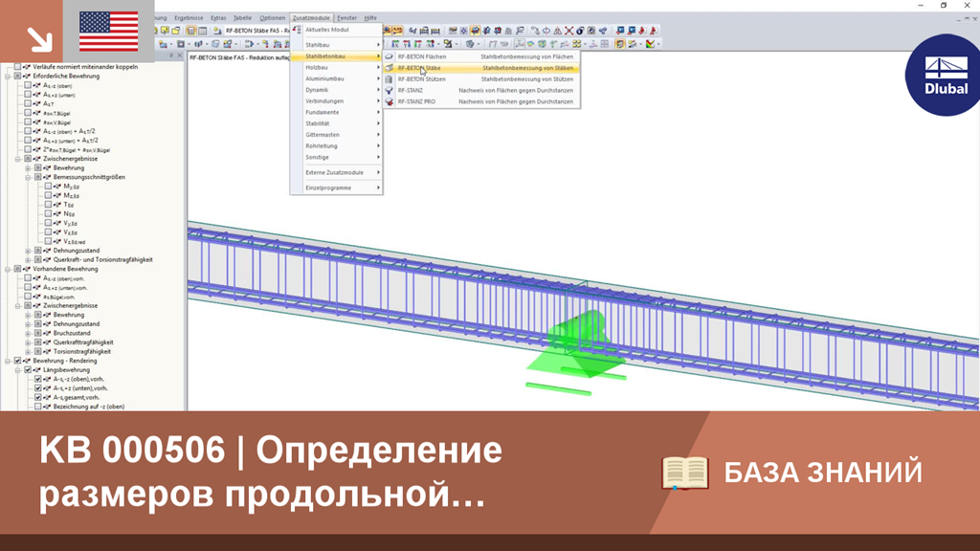Click the X-axis view icon in toolbar
The image size is (980, 551).
(395, 44)
